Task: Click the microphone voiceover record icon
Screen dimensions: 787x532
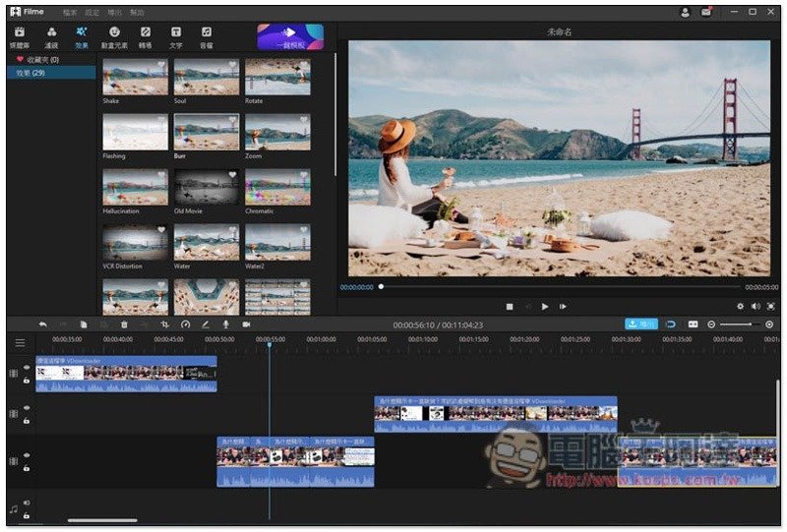Action: click(225, 325)
